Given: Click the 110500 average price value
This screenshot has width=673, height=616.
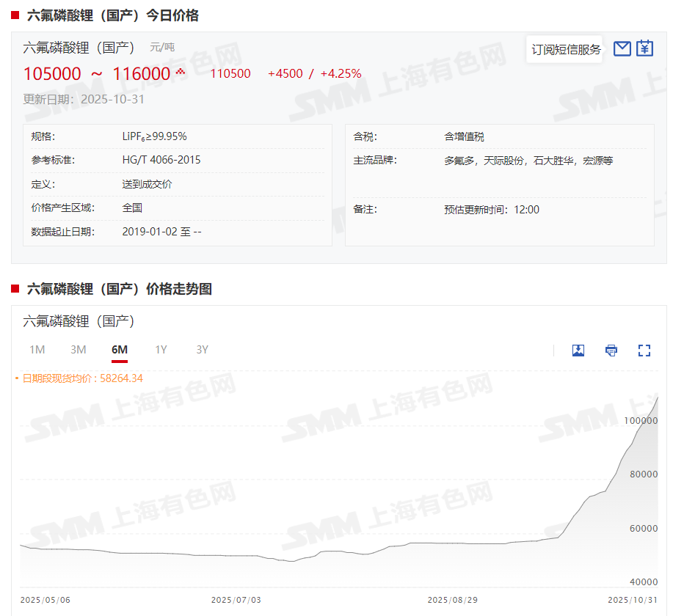Looking at the screenshot, I should coord(230,73).
